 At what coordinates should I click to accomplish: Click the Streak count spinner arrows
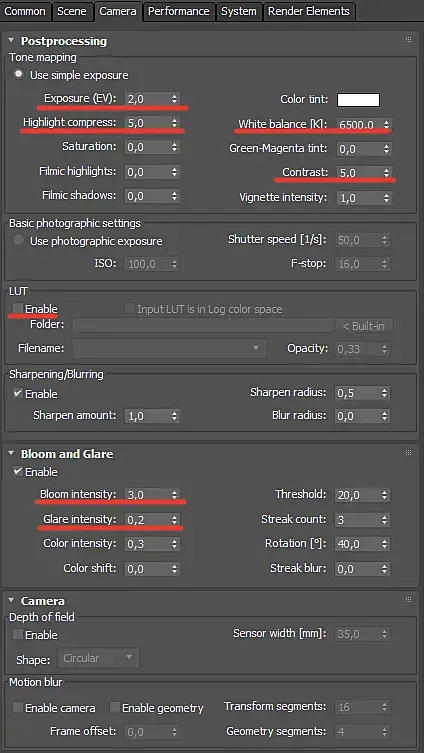click(384, 520)
